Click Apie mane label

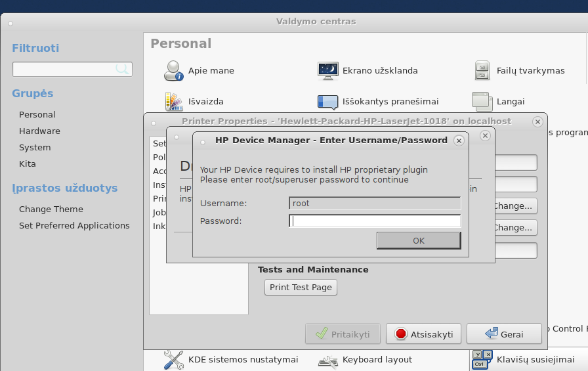(211, 70)
